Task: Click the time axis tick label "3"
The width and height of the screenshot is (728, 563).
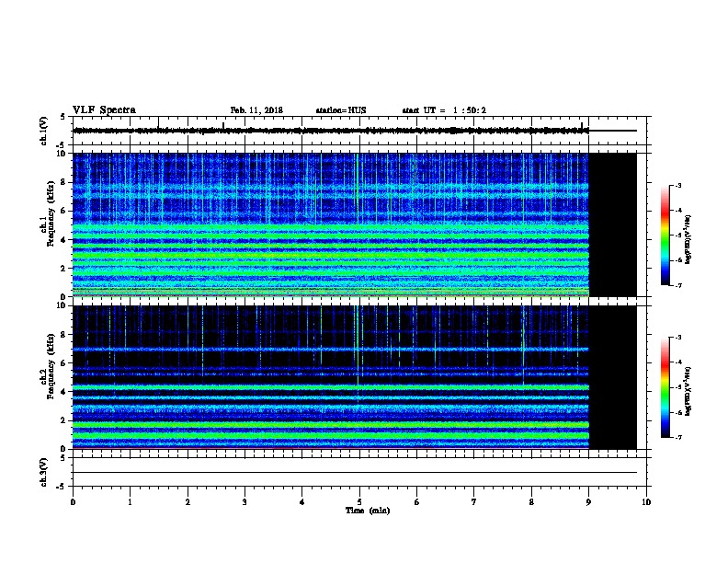Action: click(245, 501)
